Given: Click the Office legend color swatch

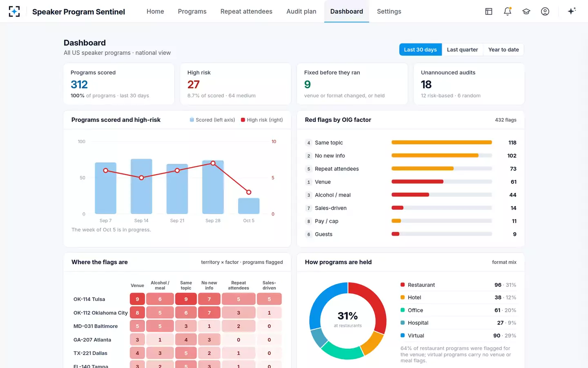Looking at the screenshot, I should [403, 310].
